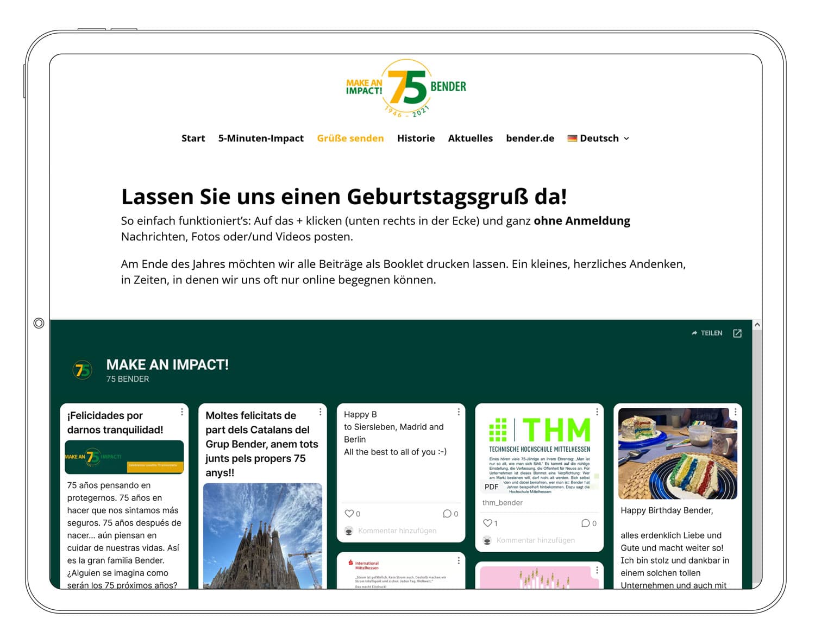Select the Grüße senden nav item
The height and width of the screenshot is (644, 815).
[350, 138]
